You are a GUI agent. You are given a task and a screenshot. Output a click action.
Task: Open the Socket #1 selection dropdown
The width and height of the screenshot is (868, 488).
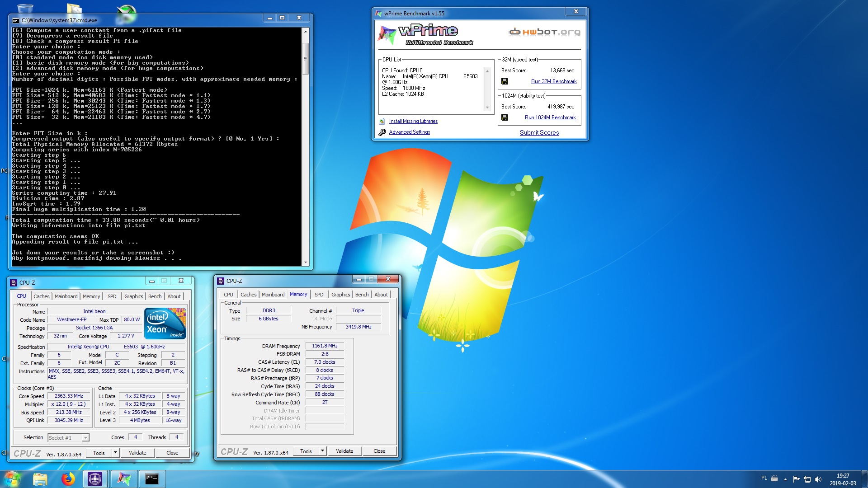(x=68, y=437)
